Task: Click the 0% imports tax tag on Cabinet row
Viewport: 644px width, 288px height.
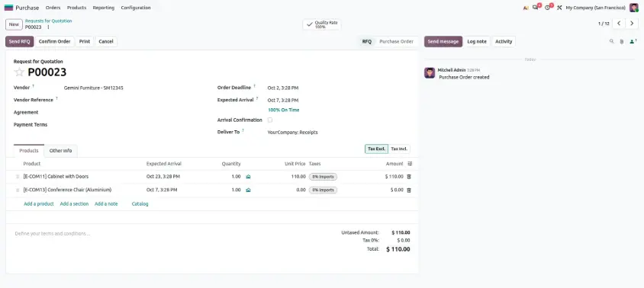Action: (323, 177)
